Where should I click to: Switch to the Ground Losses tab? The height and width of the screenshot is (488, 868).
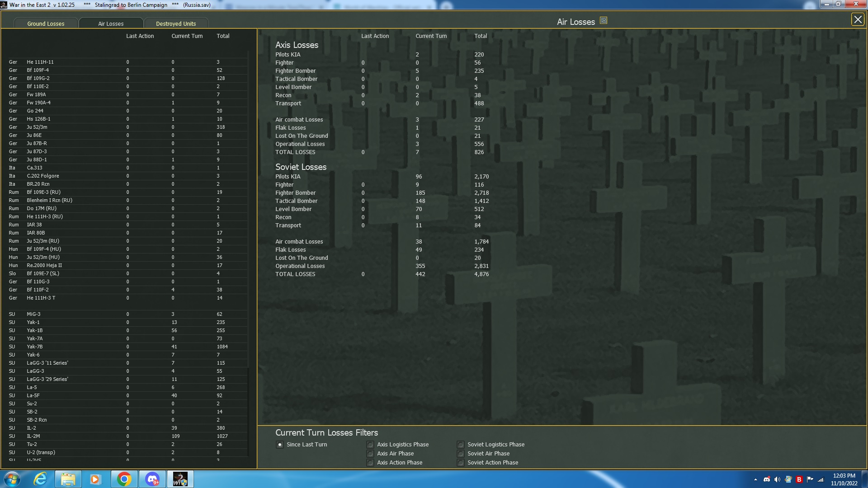(x=46, y=23)
